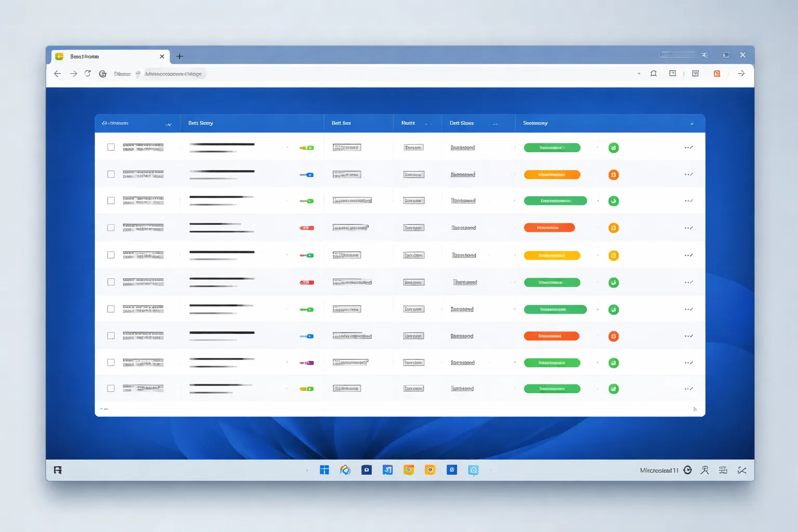Image resolution: width=798 pixels, height=532 pixels.
Task: Click the green status icon in first row
Action: pos(614,148)
